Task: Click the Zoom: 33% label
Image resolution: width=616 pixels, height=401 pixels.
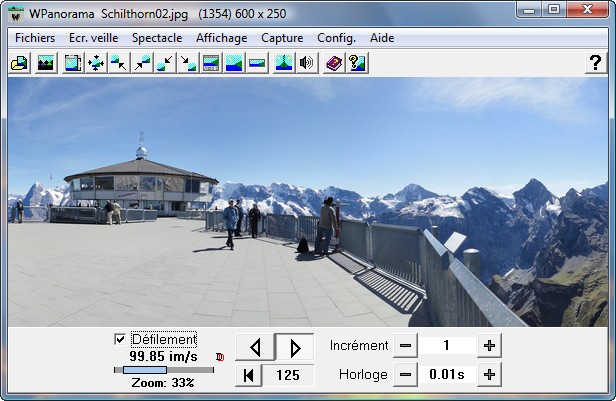Action: [x=163, y=383]
